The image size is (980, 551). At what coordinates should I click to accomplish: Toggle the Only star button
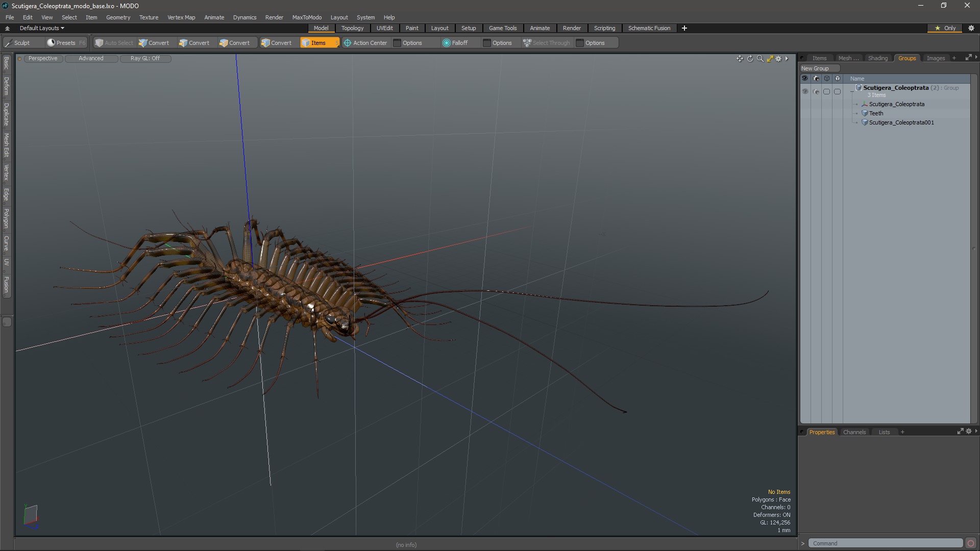(x=945, y=28)
